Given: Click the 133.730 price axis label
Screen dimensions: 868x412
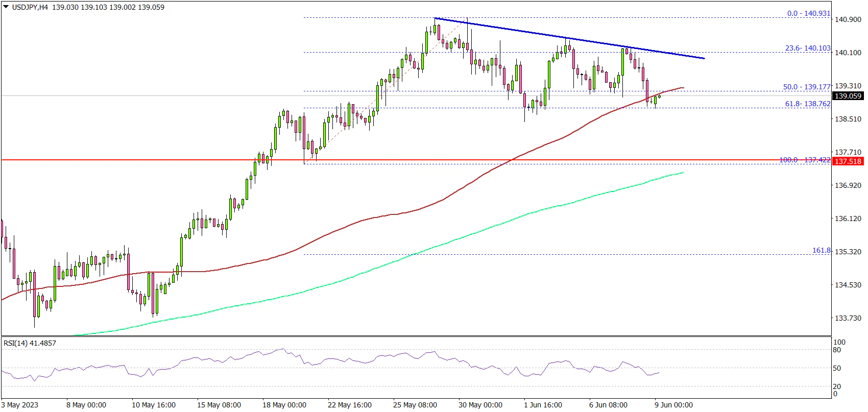Looking at the screenshot, I should (x=848, y=318).
